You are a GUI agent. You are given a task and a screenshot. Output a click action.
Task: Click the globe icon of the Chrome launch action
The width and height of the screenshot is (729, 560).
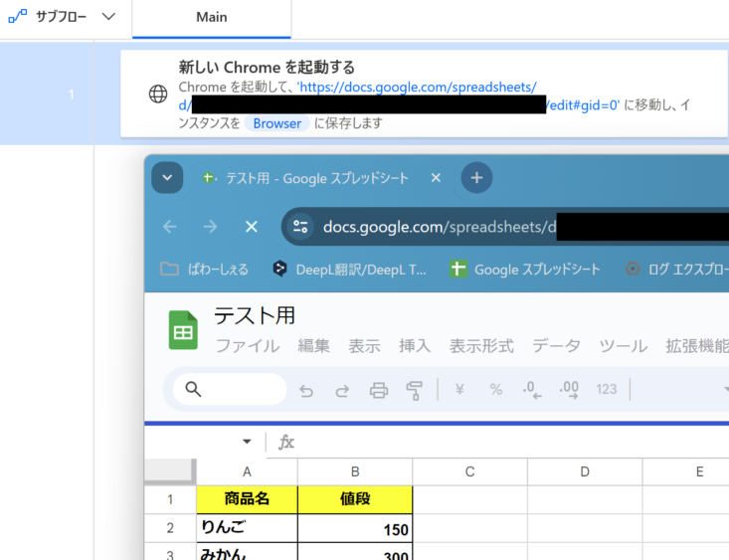[158, 93]
